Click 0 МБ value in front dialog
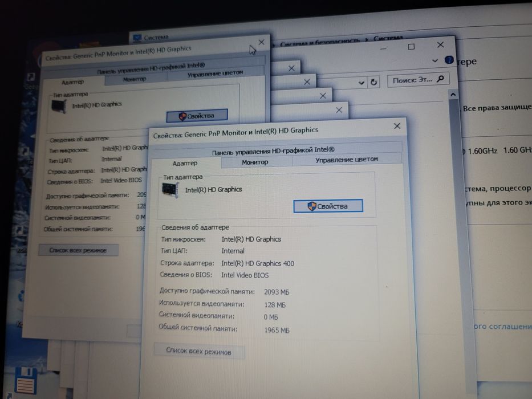532x399 pixels. click(271, 317)
